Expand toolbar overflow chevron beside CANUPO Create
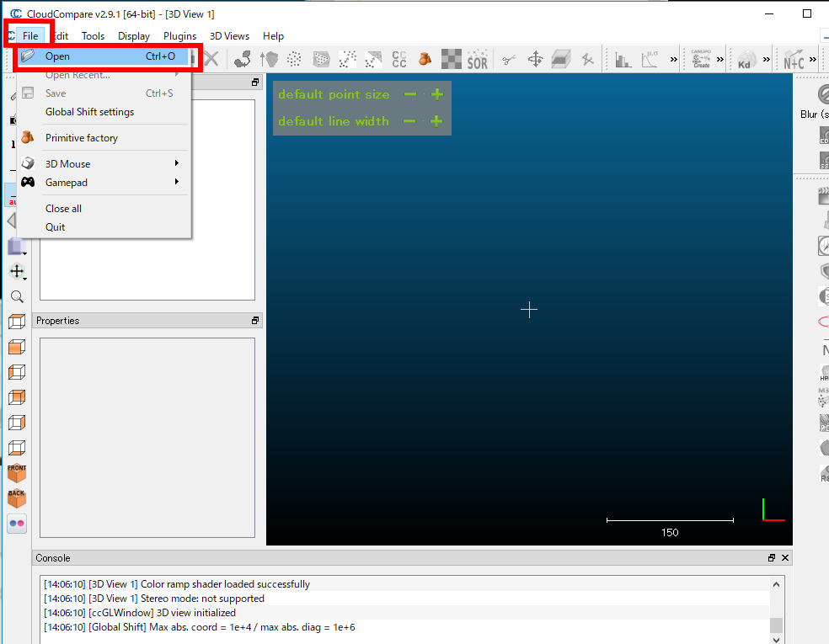This screenshot has width=829, height=644. pos(720,60)
